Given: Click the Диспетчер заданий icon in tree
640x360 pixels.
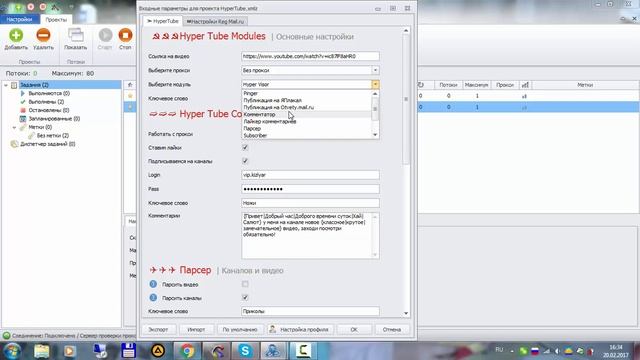Looking at the screenshot, I should [14, 144].
